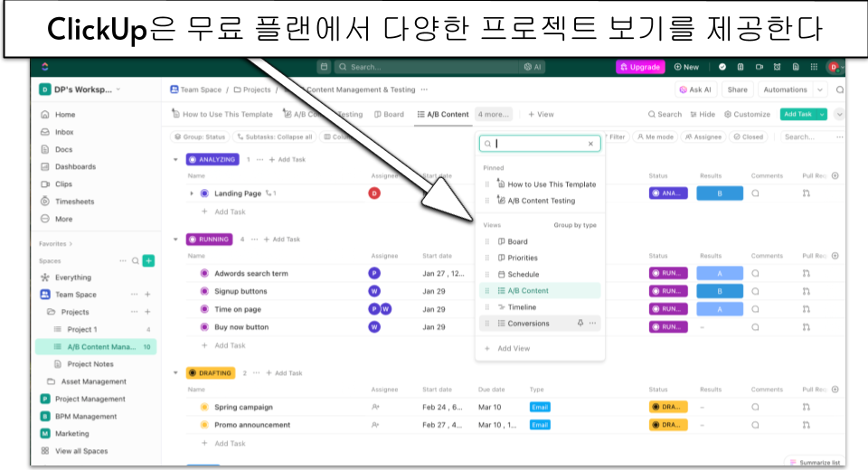Screen dimensions: 868x470
Task: Open Timesheets in the sidebar
Action: [x=74, y=202]
